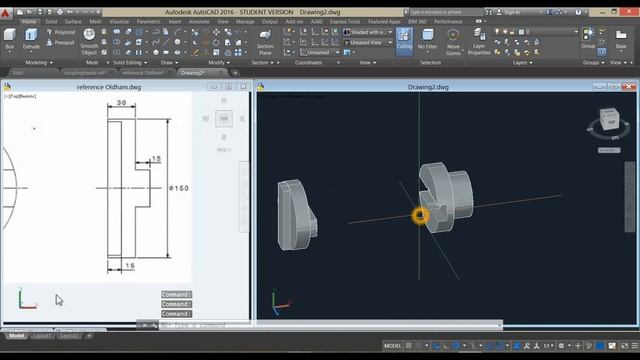Click the AutoCAD application menu logo

pyautogui.click(x=5, y=13)
